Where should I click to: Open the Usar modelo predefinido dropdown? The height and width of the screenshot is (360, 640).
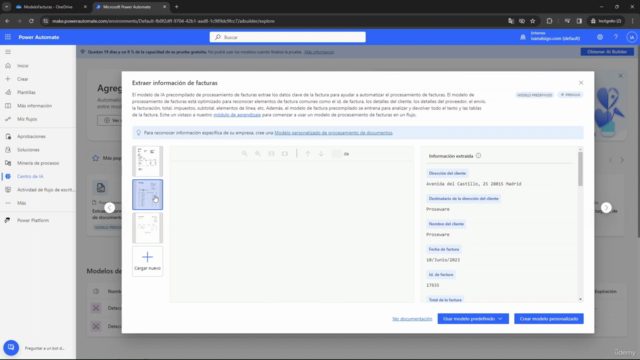point(473,319)
